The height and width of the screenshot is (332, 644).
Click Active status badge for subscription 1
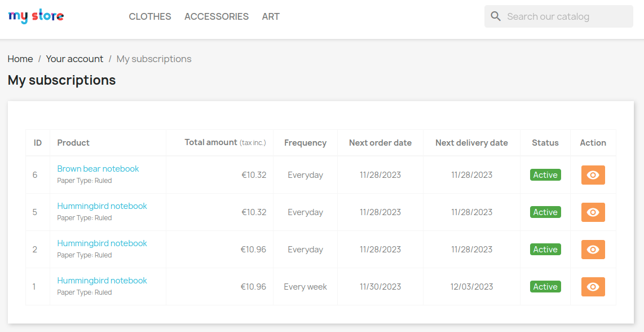[545, 287]
